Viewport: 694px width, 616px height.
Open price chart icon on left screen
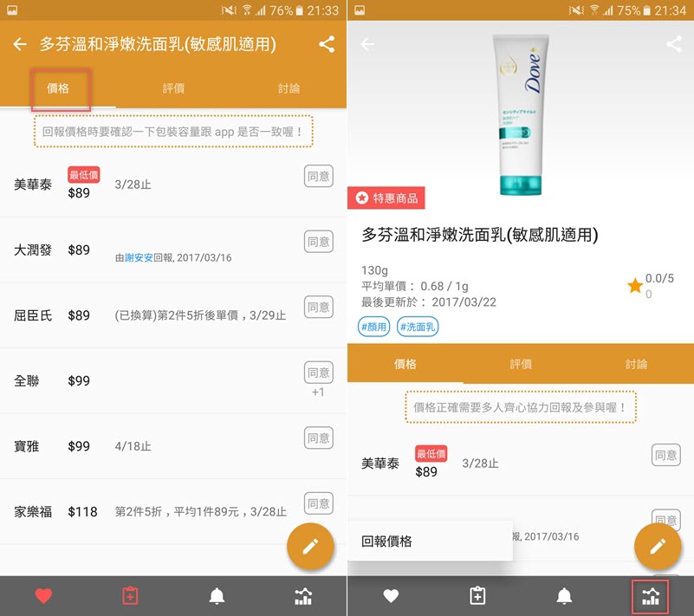click(x=303, y=596)
